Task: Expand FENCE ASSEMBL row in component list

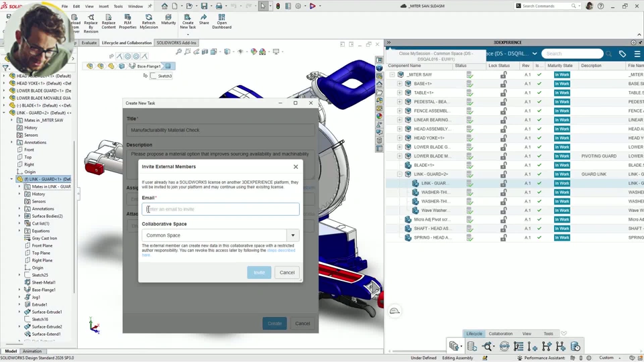Action: pyautogui.click(x=399, y=111)
